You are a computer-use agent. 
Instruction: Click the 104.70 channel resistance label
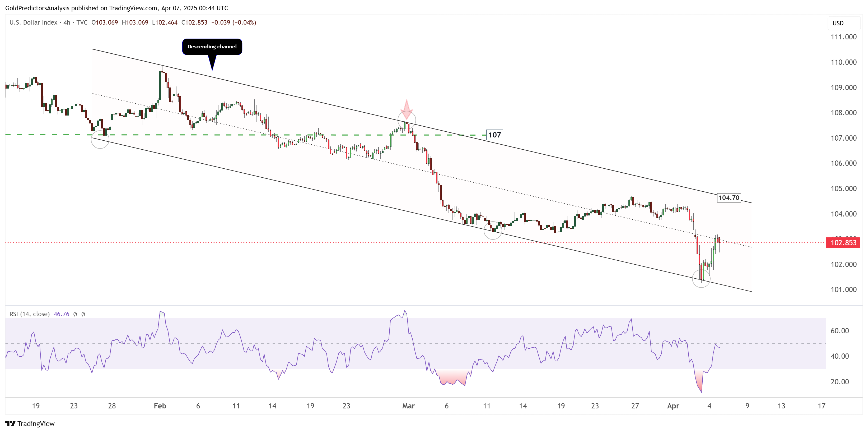[729, 198]
